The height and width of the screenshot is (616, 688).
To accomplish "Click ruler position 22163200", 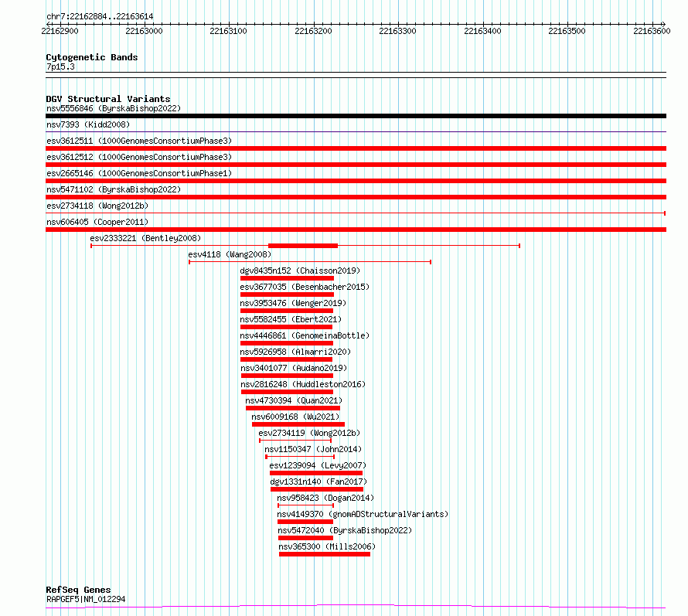I will (x=313, y=31).
